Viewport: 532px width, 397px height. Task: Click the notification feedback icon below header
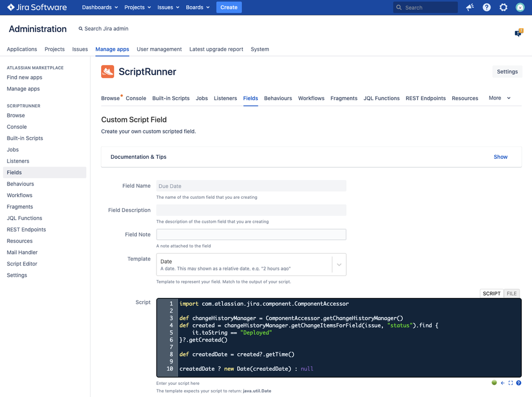pos(519,33)
